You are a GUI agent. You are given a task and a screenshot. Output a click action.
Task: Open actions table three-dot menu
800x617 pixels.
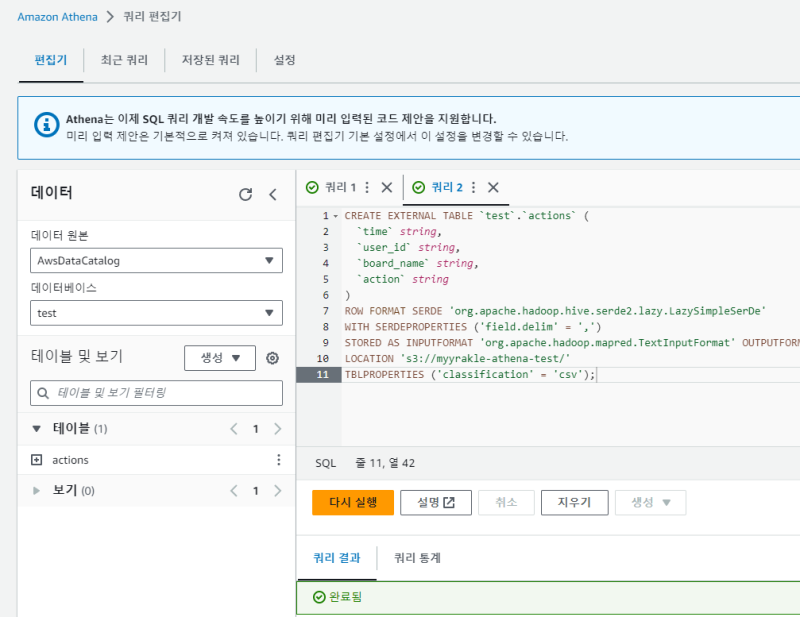(279, 460)
